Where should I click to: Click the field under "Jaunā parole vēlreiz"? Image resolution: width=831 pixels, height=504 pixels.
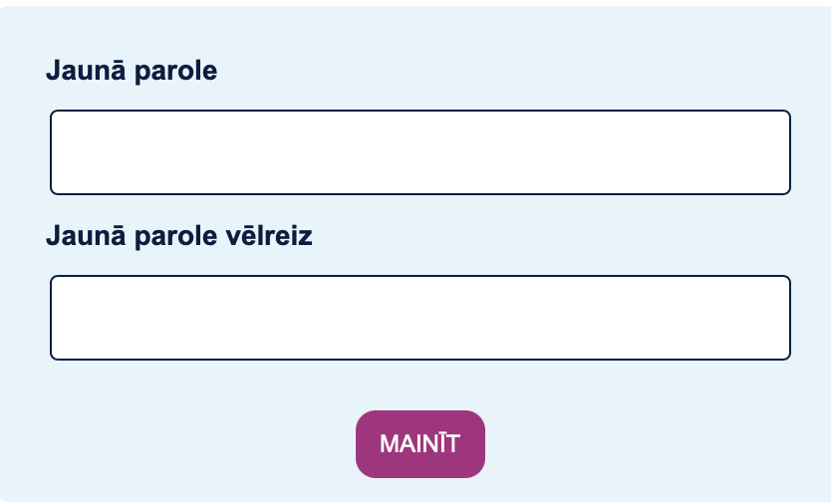click(419, 318)
